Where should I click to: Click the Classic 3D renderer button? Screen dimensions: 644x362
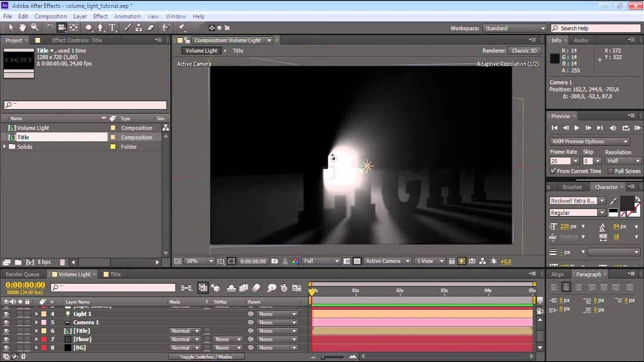click(524, 51)
